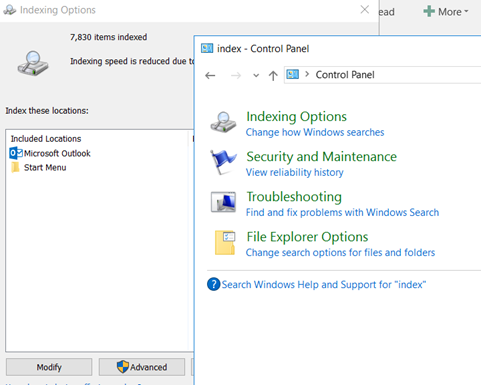Viewport: 481px width, 385px height.
Task: Click Control Panel text in address bar
Action: tap(345, 75)
